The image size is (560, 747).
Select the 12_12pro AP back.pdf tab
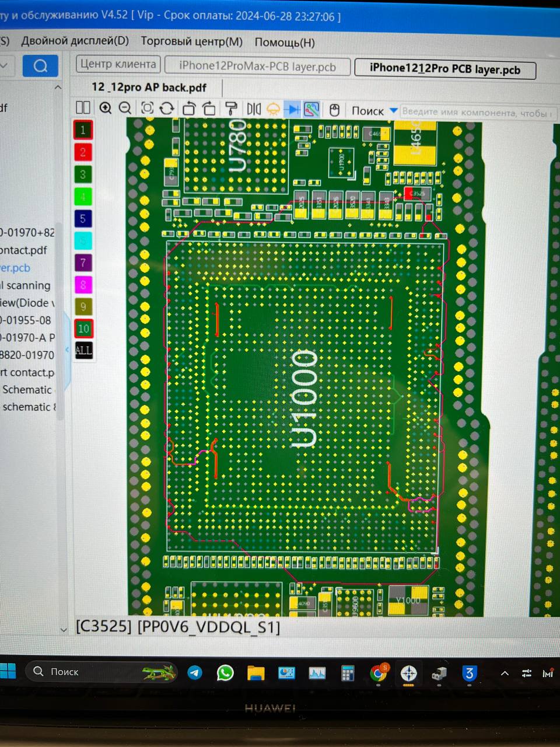coord(149,87)
